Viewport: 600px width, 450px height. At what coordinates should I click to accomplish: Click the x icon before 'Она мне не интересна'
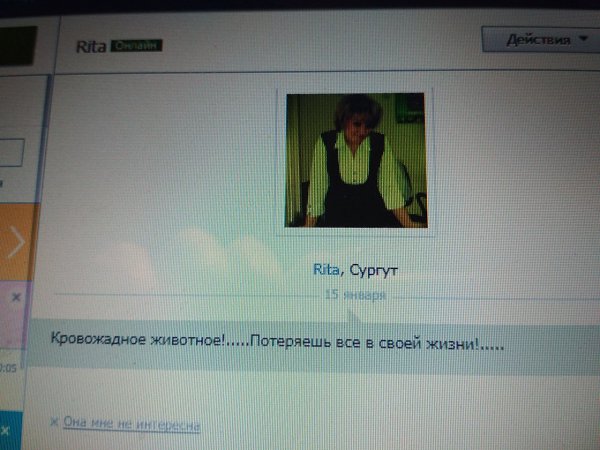54,422
